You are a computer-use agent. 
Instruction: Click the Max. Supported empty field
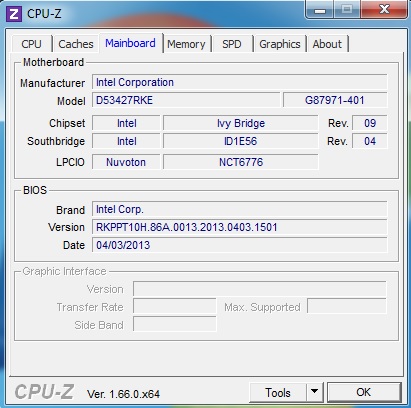[347, 306]
